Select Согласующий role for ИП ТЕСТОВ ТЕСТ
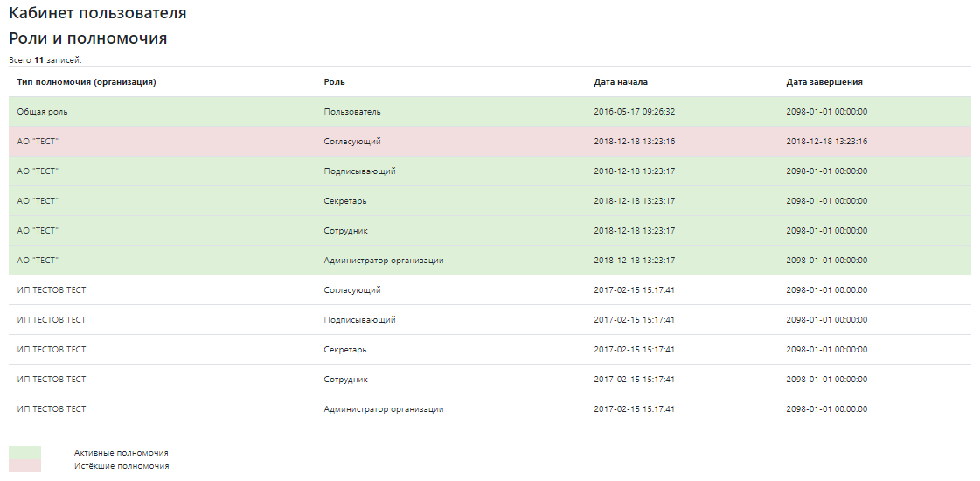This screenshot has width=980, height=481. click(x=351, y=290)
